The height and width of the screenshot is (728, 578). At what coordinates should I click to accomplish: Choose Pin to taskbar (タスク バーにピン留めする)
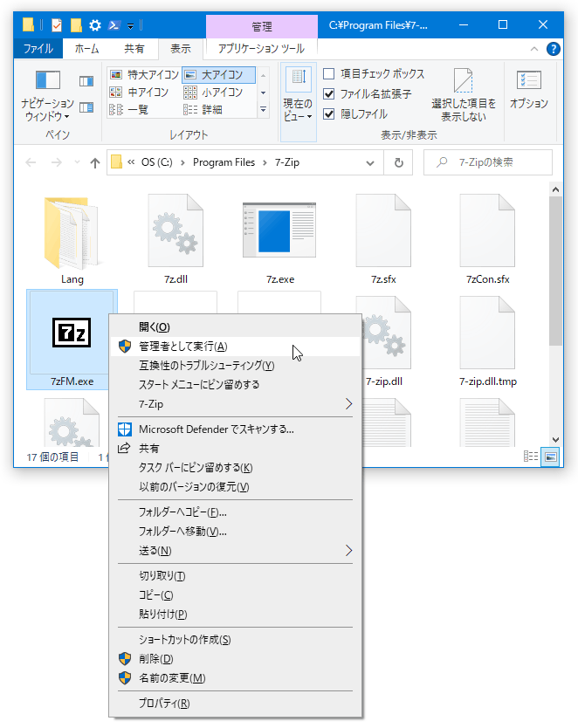[x=235, y=468]
